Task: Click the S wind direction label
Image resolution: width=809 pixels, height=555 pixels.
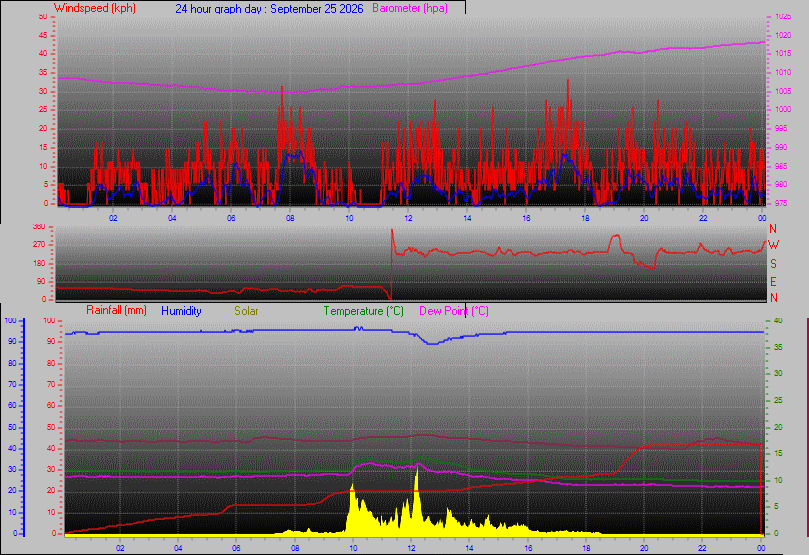Action: coord(773,264)
